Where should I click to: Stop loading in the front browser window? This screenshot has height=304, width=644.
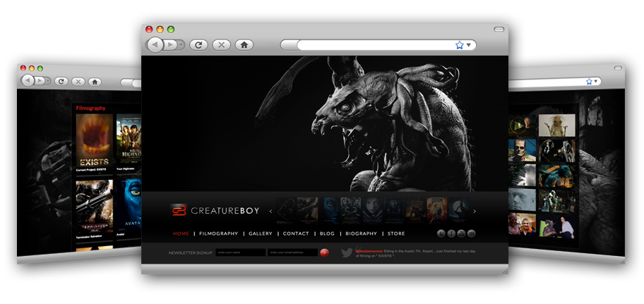coord(222,44)
